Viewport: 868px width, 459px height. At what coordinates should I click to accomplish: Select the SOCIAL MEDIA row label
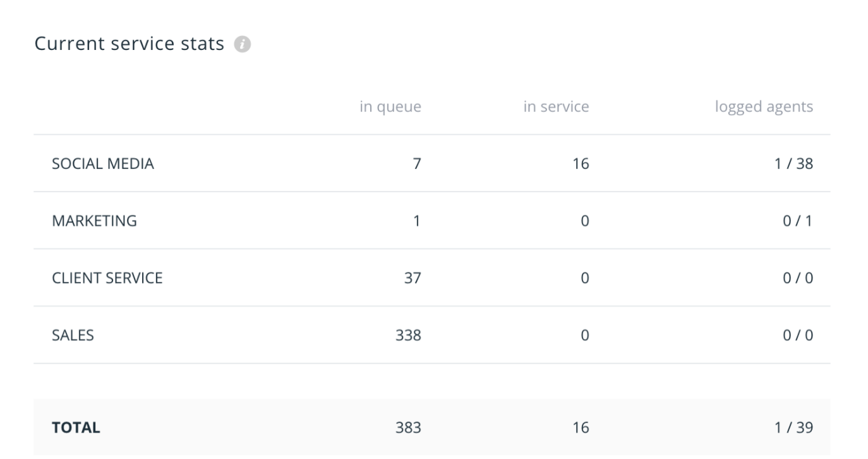[x=103, y=164]
